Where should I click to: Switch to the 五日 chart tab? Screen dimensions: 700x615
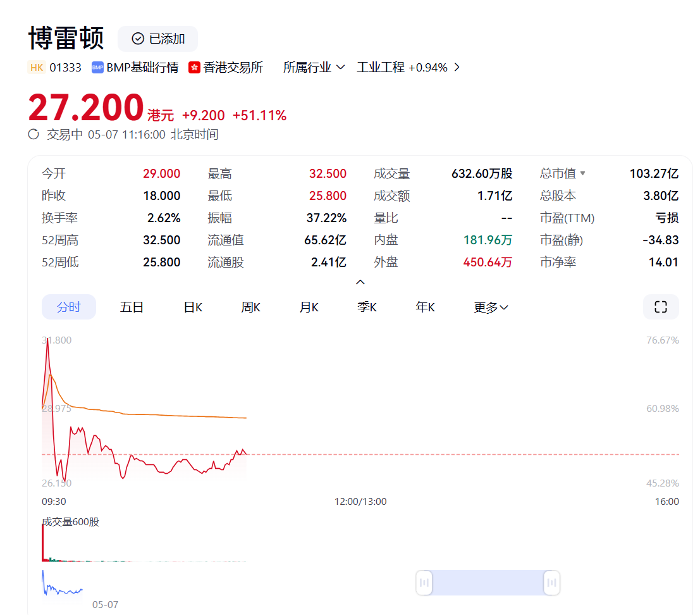tap(132, 307)
